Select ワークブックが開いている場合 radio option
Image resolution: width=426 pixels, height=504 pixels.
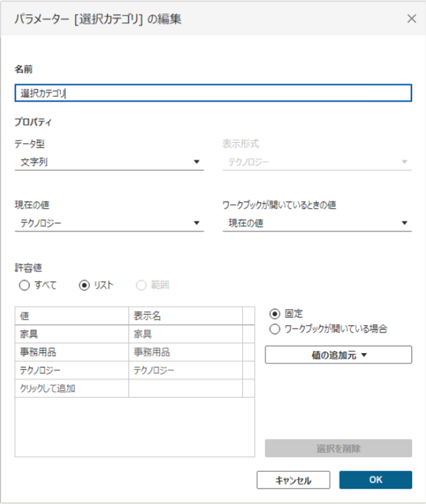tap(274, 329)
